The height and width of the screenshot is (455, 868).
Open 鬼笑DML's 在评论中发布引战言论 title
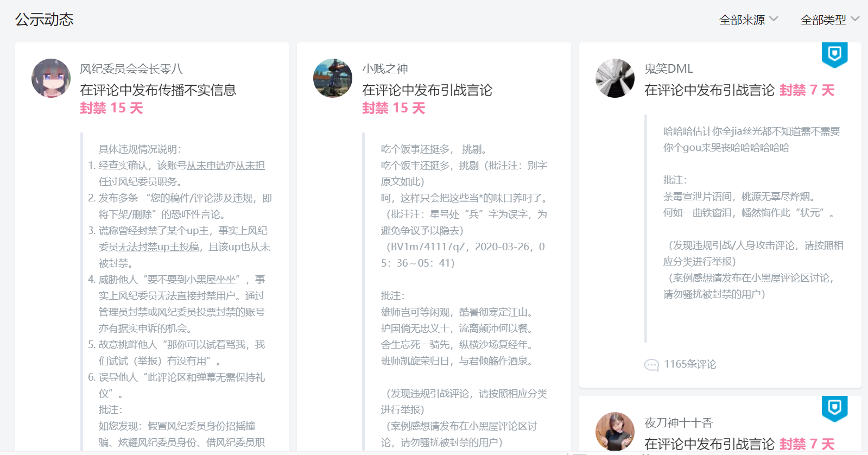point(709,90)
